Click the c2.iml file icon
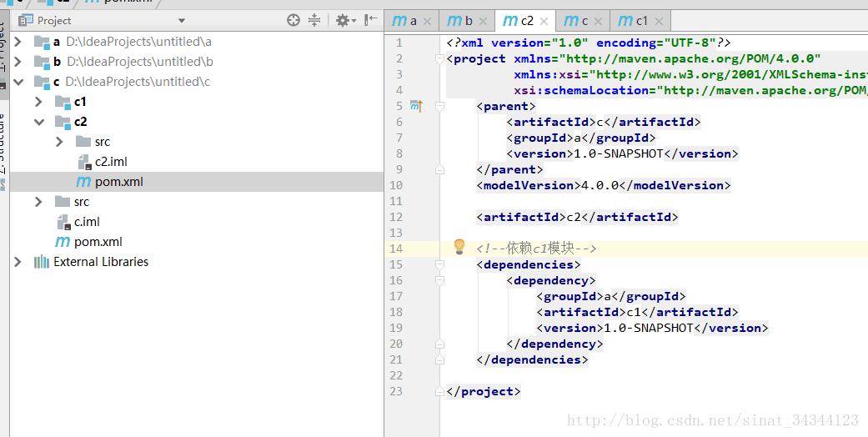 (x=84, y=162)
